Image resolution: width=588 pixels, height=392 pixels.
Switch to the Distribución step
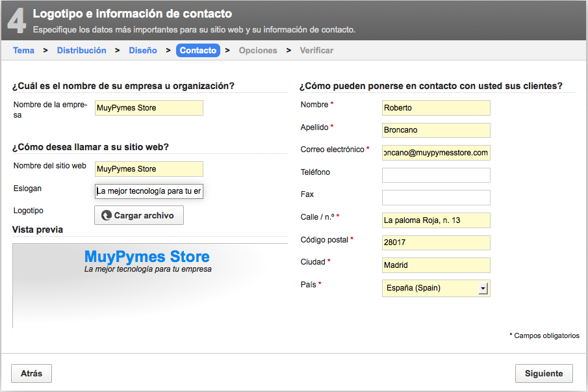[81, 50]
